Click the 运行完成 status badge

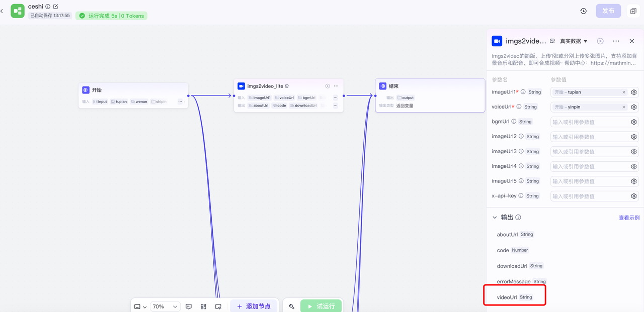[x=111, y=16]
